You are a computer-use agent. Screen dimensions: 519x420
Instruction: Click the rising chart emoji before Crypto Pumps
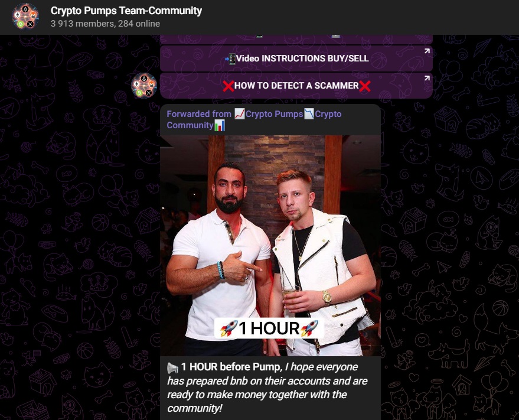click(x=240, y=113)
